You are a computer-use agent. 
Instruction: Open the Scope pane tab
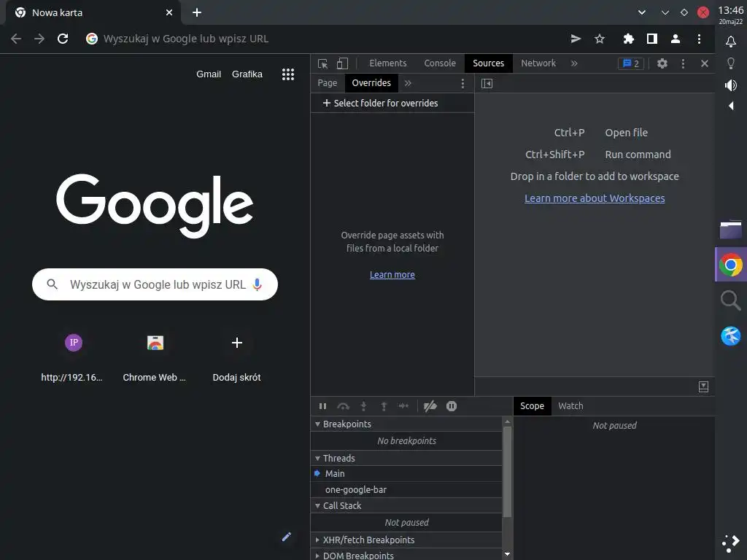click(x=532, y=405)
